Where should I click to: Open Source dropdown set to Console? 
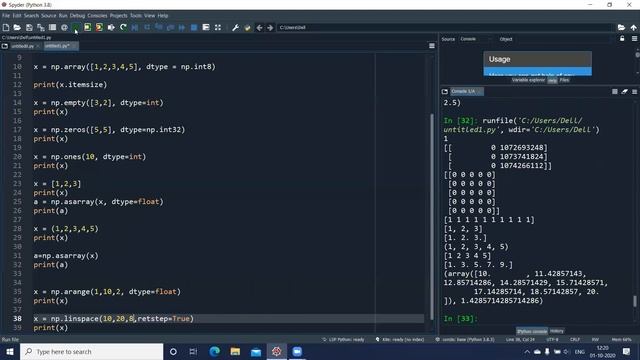point(475,39)
